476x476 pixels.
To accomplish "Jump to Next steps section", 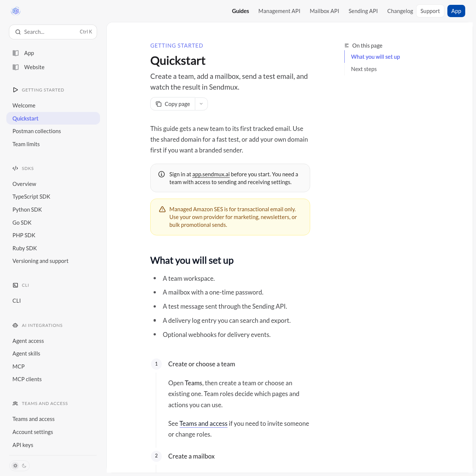I will (364, 69).
